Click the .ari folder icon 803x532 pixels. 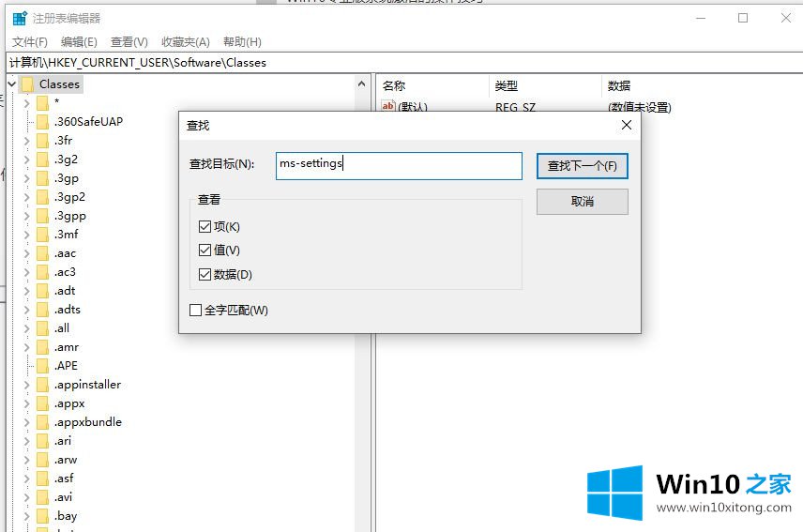tap(42, 441)
